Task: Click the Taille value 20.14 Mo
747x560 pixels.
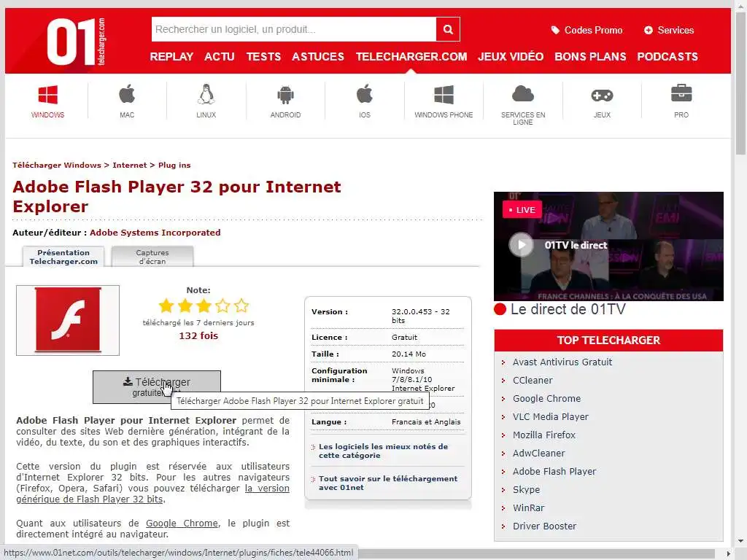Action: [x=409, y=354]
